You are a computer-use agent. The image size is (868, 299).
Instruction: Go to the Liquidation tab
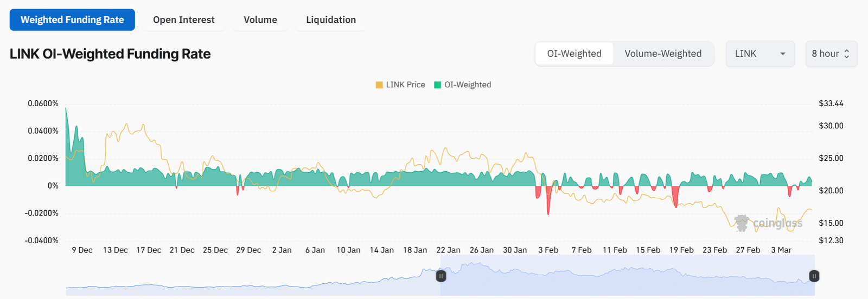[x=331, y=20]
